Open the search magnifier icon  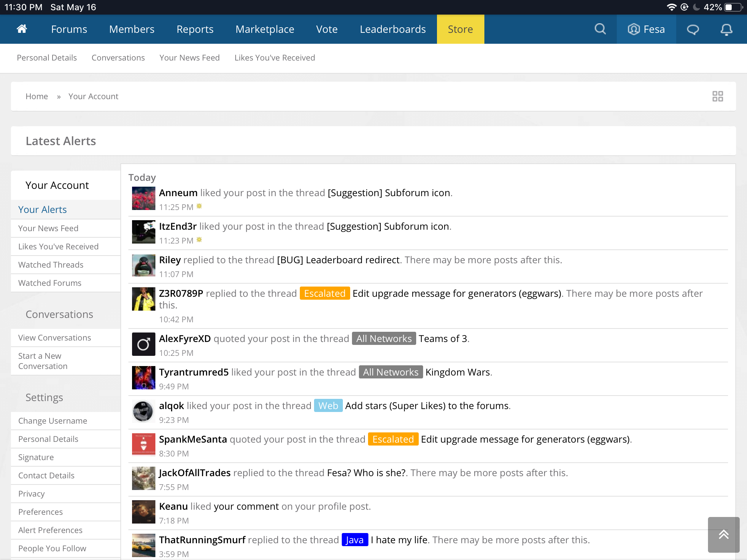click(600, 29)
